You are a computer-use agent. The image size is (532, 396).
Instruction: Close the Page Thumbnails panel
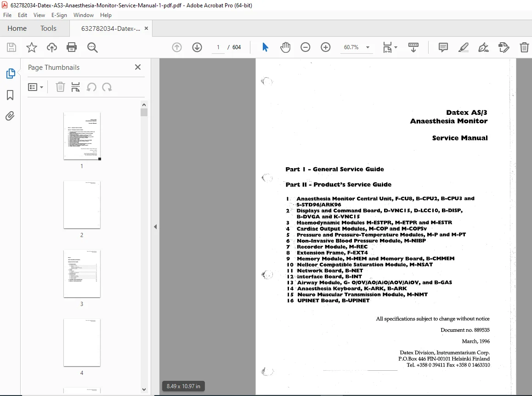(x=138, y=67)
